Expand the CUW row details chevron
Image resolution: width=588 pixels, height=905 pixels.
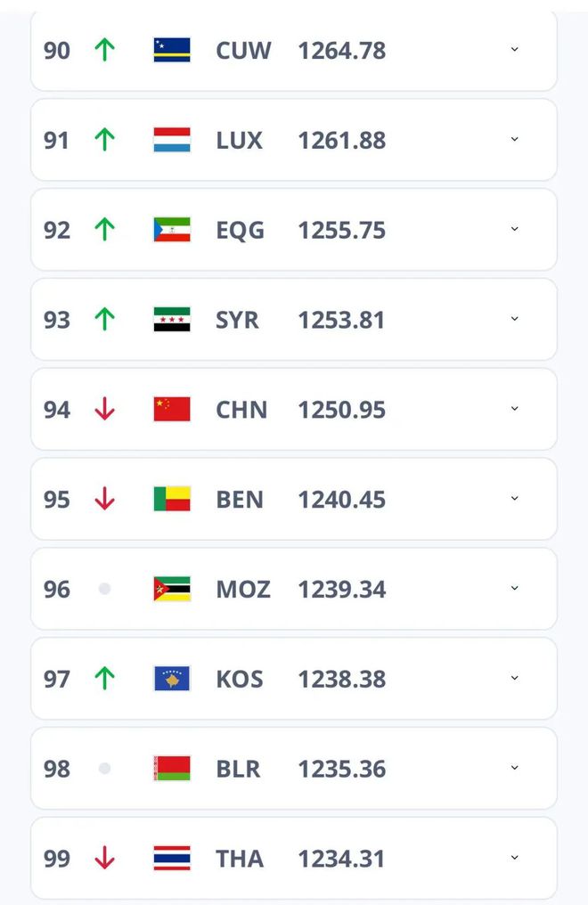514,50
